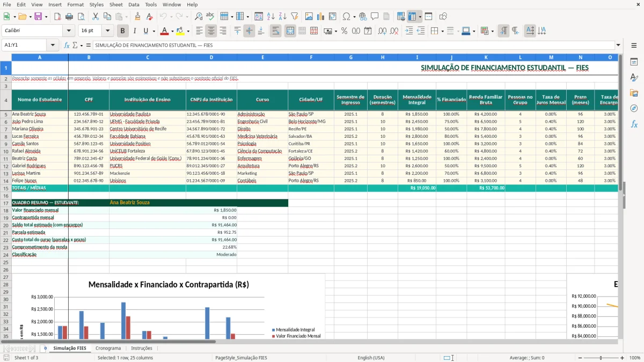Screen dimensions: 644x362
Task: Click the zoom slider in status bar
Action: (601, 358)
